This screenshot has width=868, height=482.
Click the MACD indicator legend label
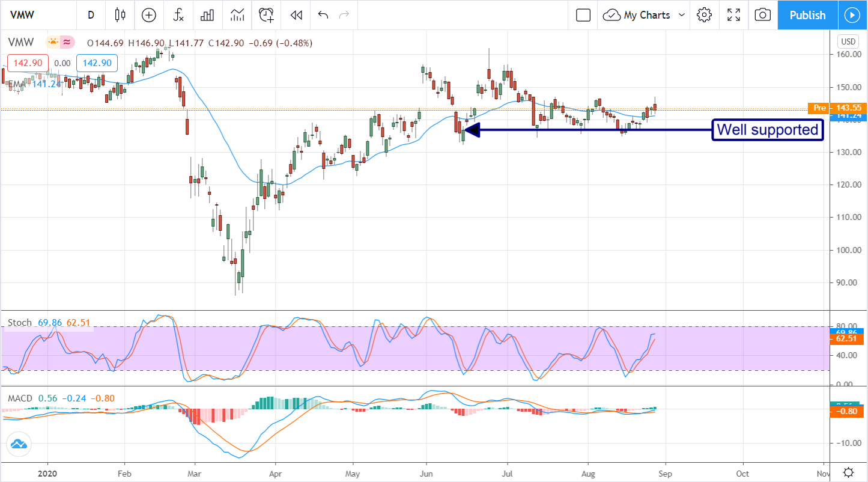click(21, 398)
